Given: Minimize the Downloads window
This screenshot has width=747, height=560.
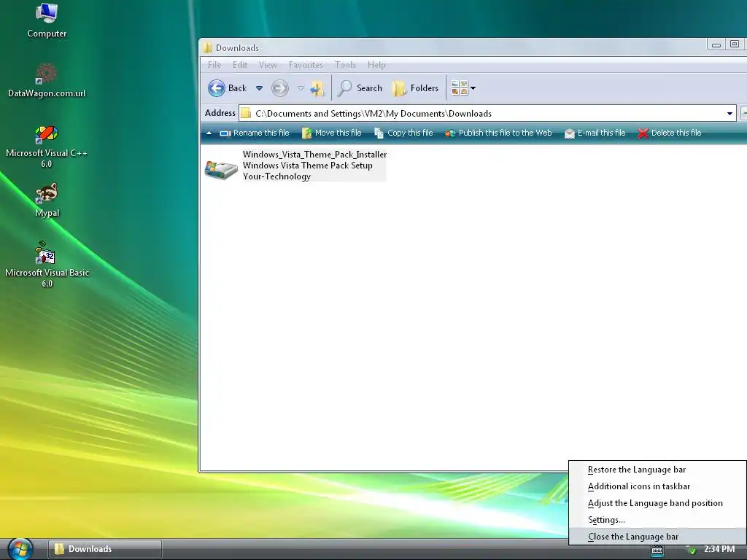Looking at the screenshot, I should 716,44.
